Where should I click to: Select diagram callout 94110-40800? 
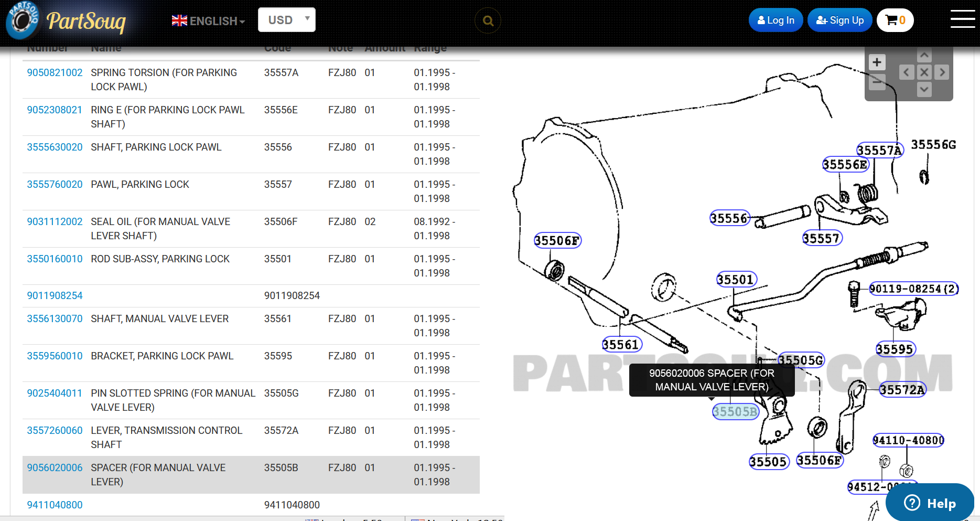pos(908,440)
